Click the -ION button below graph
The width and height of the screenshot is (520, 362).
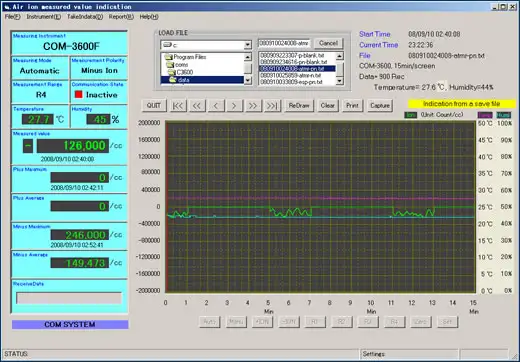pos(289,322)
